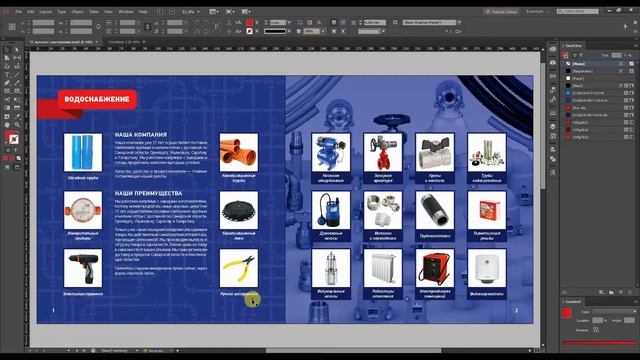Open Screen Mode dropdown
This screenshot has height=360, width=640.
click(x=230, y=12)
